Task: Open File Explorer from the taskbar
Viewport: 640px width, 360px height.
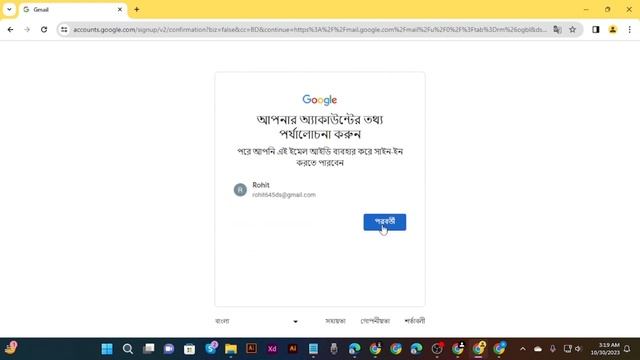Action: [x=231, y=349]
